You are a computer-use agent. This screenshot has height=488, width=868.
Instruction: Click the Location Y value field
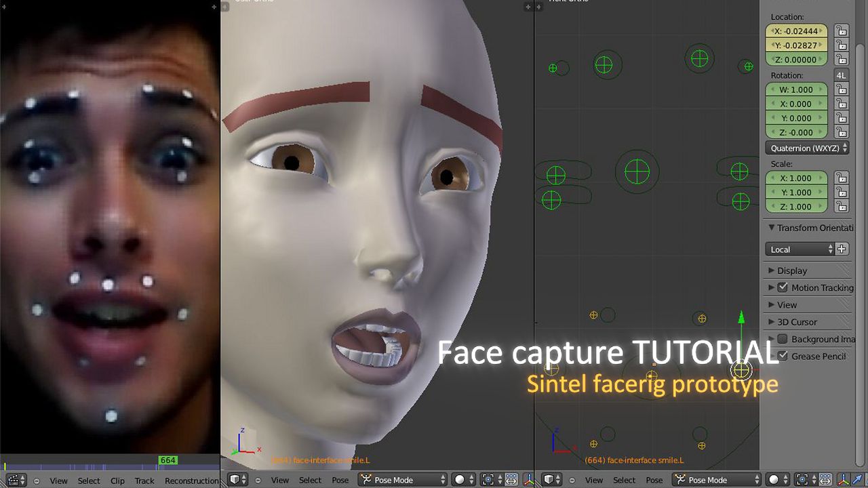(x=797, y=45)
